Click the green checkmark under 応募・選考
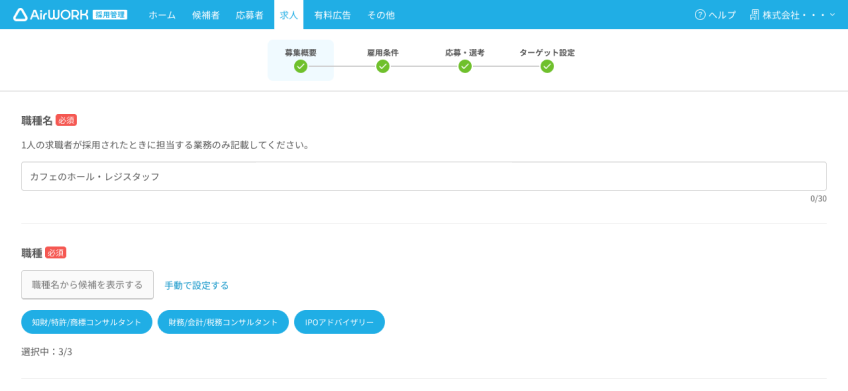 tap(465, 67)
